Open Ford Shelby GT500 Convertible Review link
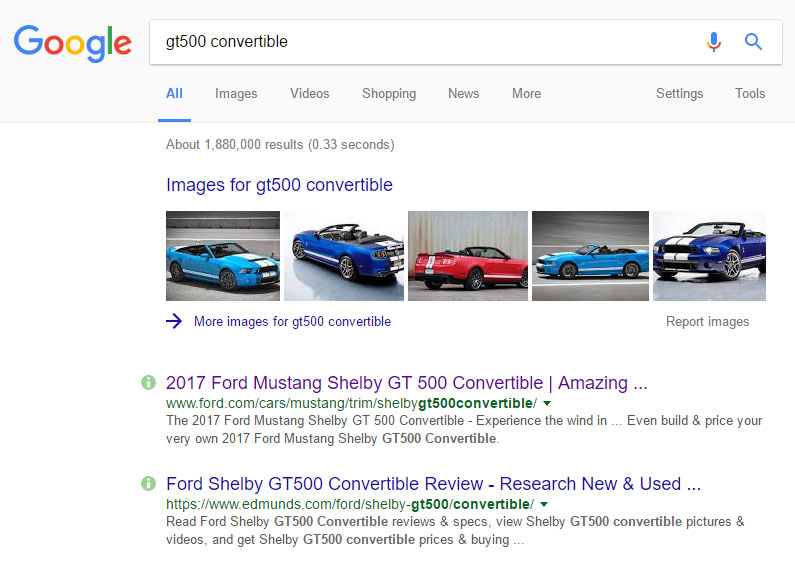 [433, 484]
